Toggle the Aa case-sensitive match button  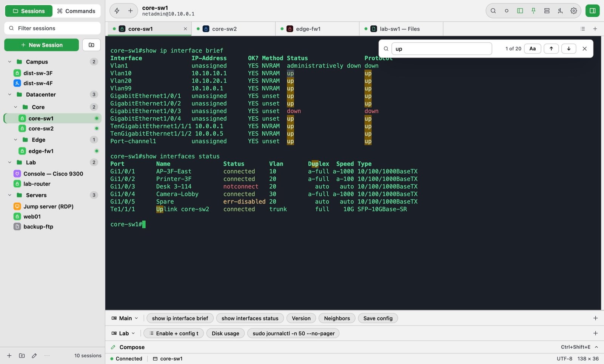(x=532, y=49)
